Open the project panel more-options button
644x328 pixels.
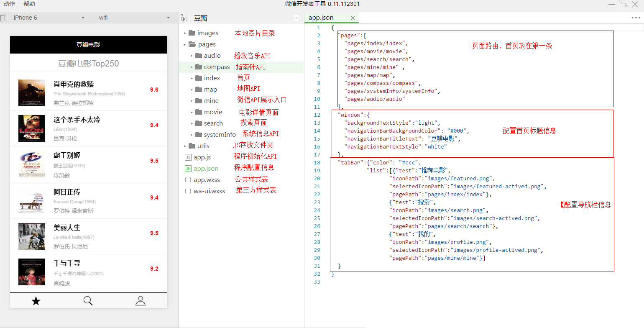pyautogui.click(x=296, y=18)
